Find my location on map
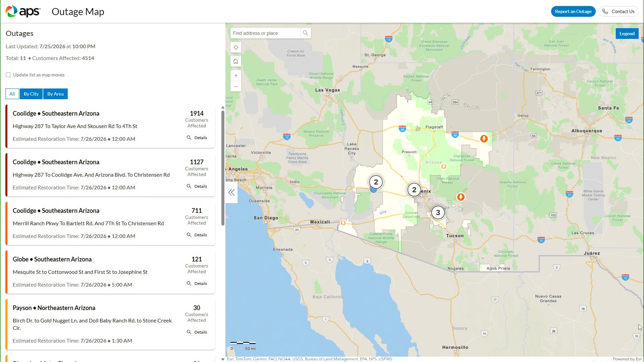The width and height of the screenshot is (644, 362). point(236,47)
